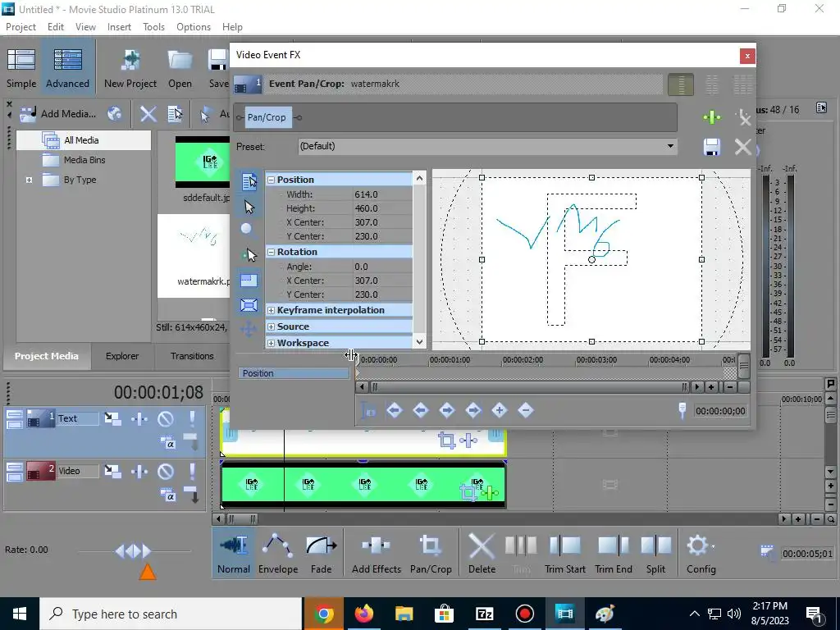Click Angle value 0.0 field
Image resolution: width=840 pixels, height=630 pixels.
coord(382,267)
